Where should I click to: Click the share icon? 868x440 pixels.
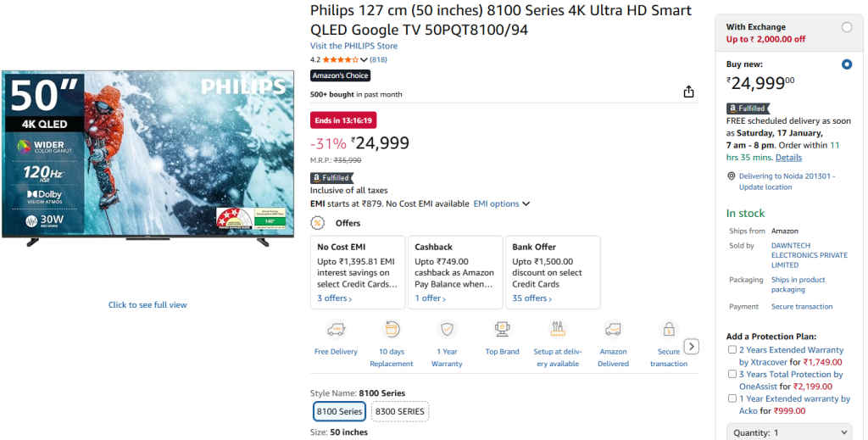click(x=688, y=92)
